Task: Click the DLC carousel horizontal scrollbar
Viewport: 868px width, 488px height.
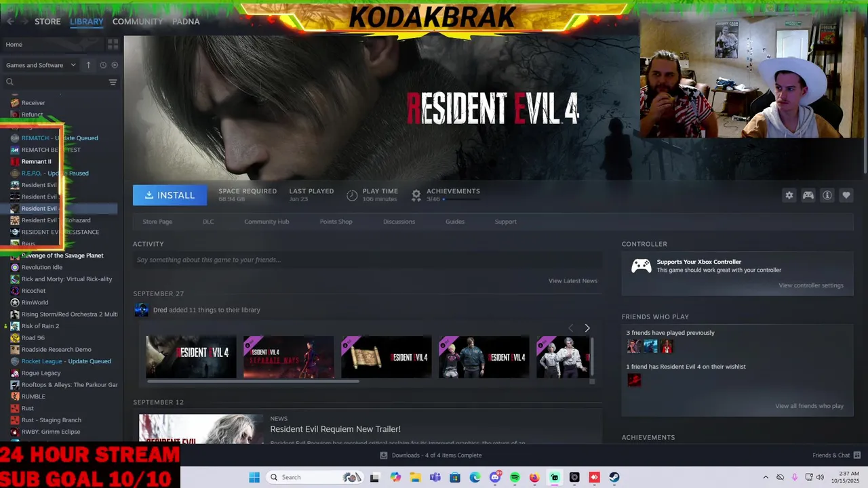Action: click(252, 381)
